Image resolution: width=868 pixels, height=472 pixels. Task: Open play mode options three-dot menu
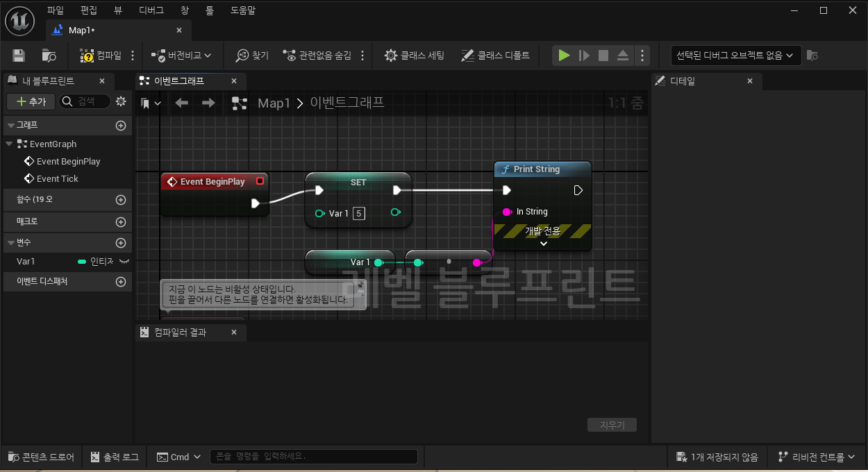(x=642, y=56)
